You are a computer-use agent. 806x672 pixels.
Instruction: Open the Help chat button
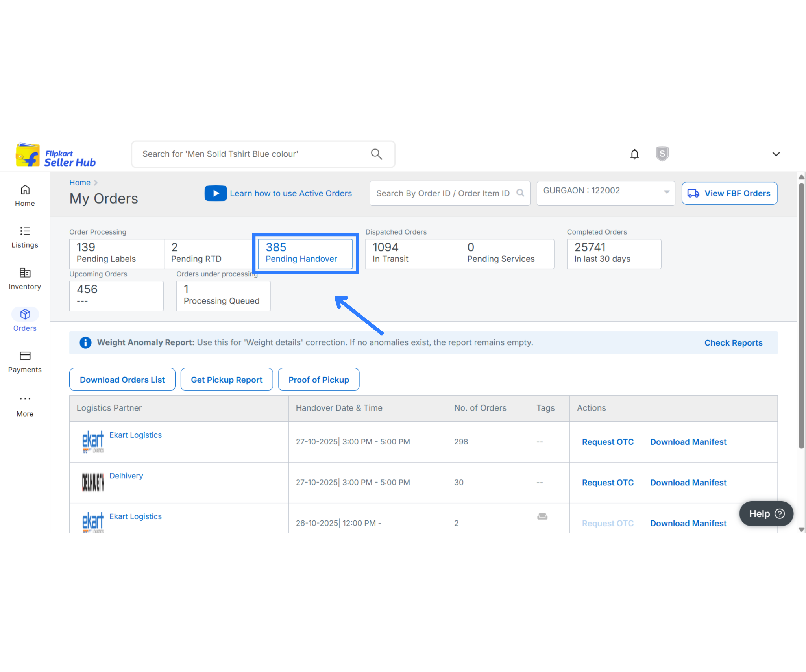click(x=766, y=514)
